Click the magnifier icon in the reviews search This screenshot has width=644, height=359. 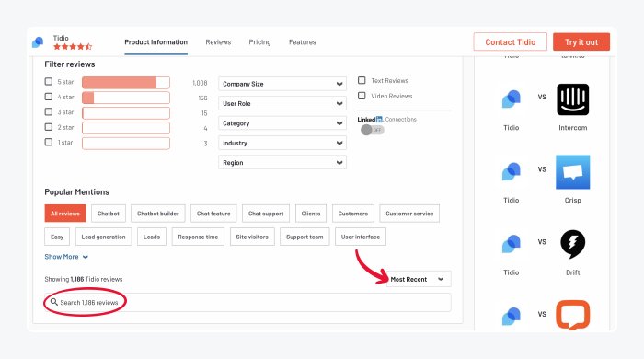click(x=53, y=302)
